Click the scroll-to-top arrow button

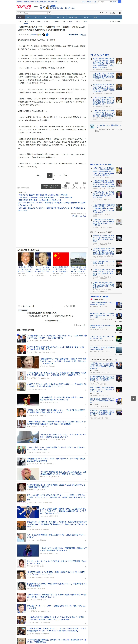pos(133,398)
